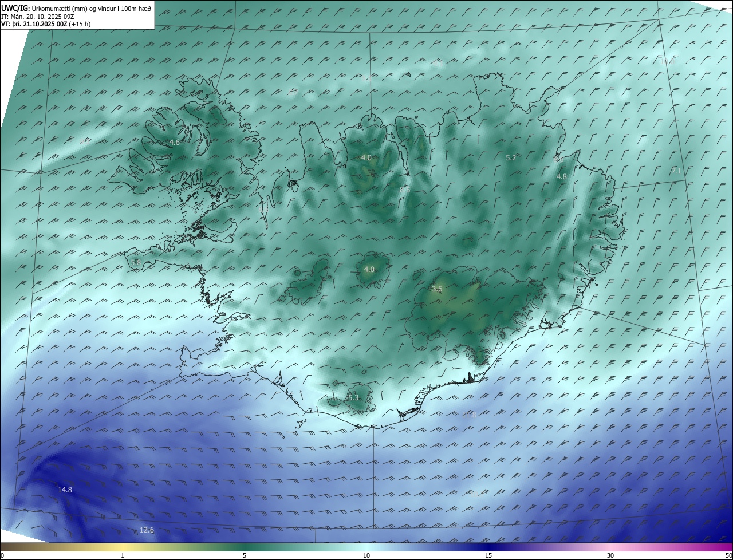Screen dimensions: 733x560
Task: Click the colour scale tick label 30
Action: click(x=610, y=555)
